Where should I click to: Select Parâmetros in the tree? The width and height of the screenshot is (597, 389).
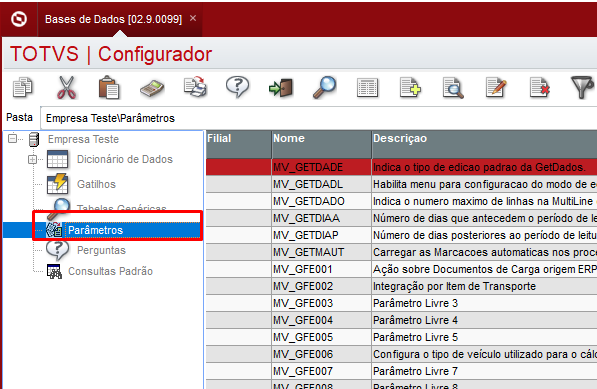pyautogui.click(x=96, y=230)
